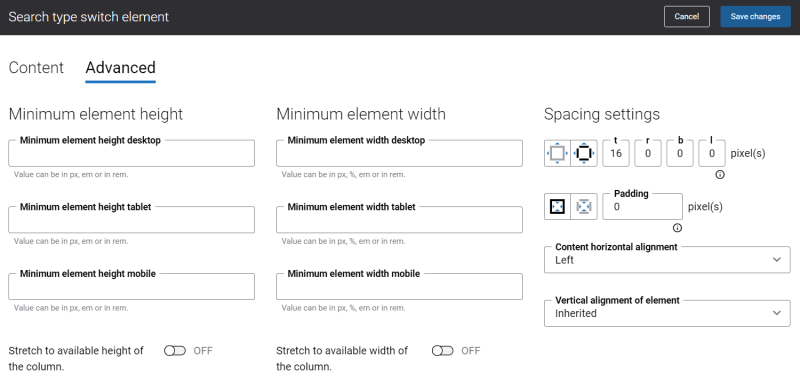The width and height of the screenshot is (800, 381).
Task: Click the top margin value field
Action: coord(616,153)
